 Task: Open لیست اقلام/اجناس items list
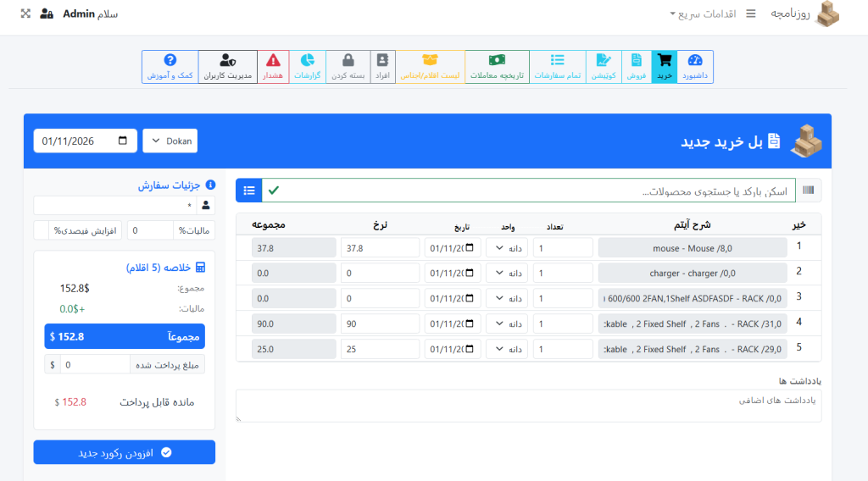pyautogui.click(x=430, y=67)
